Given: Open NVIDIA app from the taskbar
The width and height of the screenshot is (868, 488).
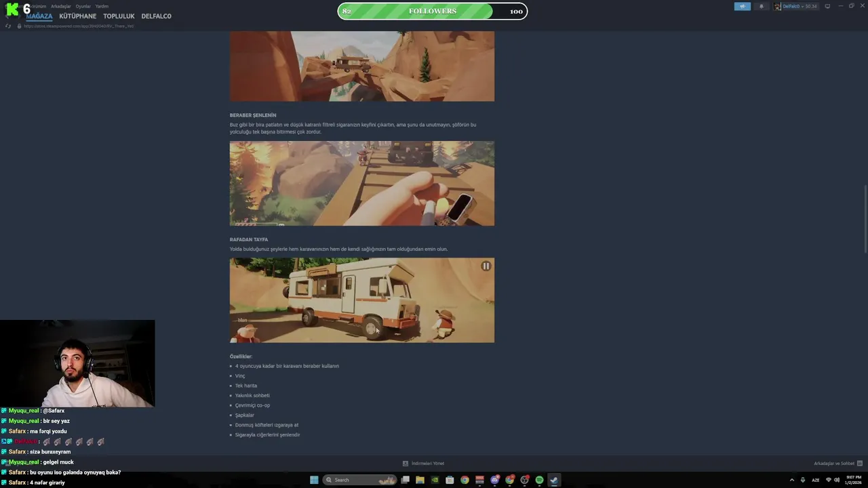Looking at the screenshot, I should click(x=435, y=480).
